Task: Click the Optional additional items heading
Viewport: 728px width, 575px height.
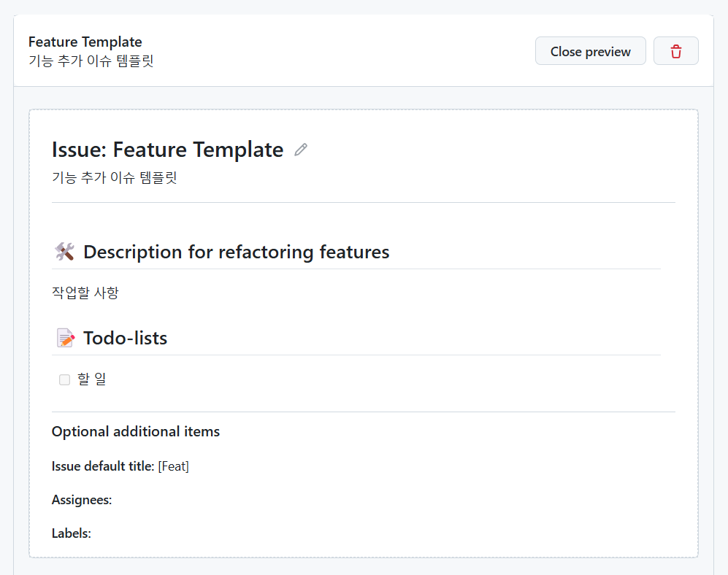Action: (x=135, y=431)
